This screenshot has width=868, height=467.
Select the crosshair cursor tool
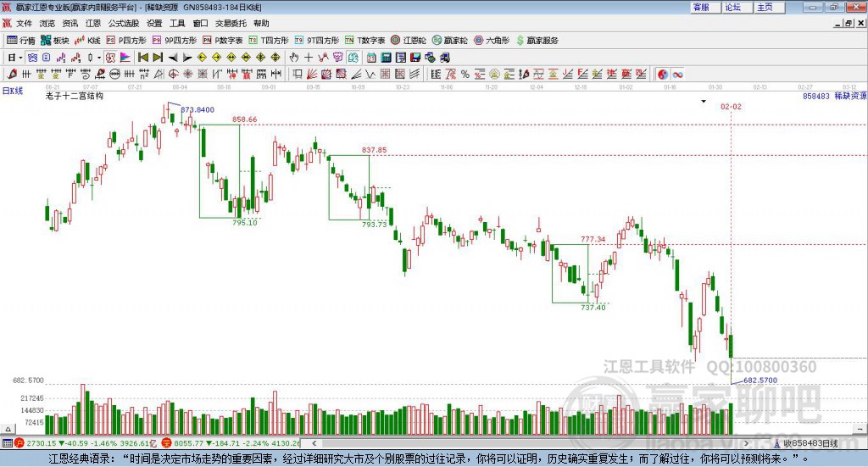pos(309,58)
